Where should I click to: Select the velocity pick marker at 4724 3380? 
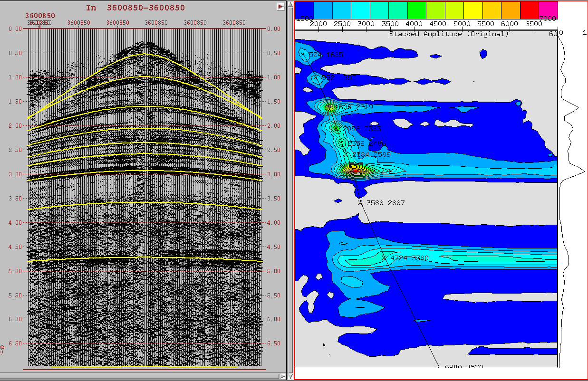click(x=384, y=258)
